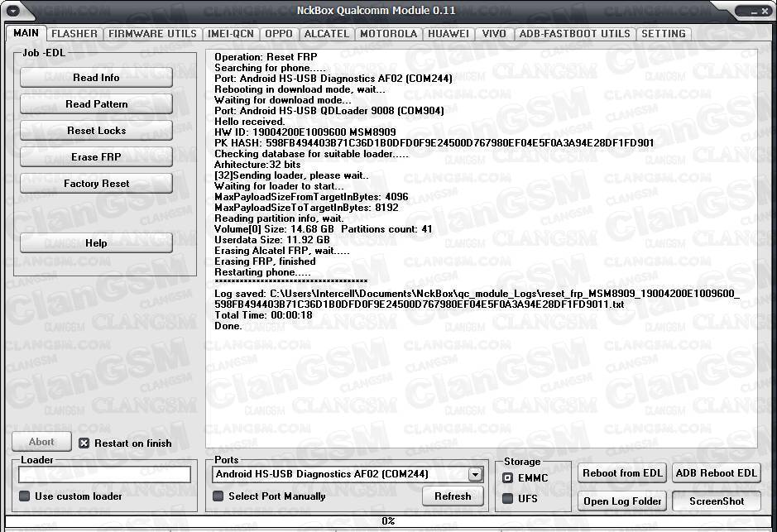Viewport: 777px width, 532px height.
Task: Click the 0% progress bar
Action: pos(389,521)
